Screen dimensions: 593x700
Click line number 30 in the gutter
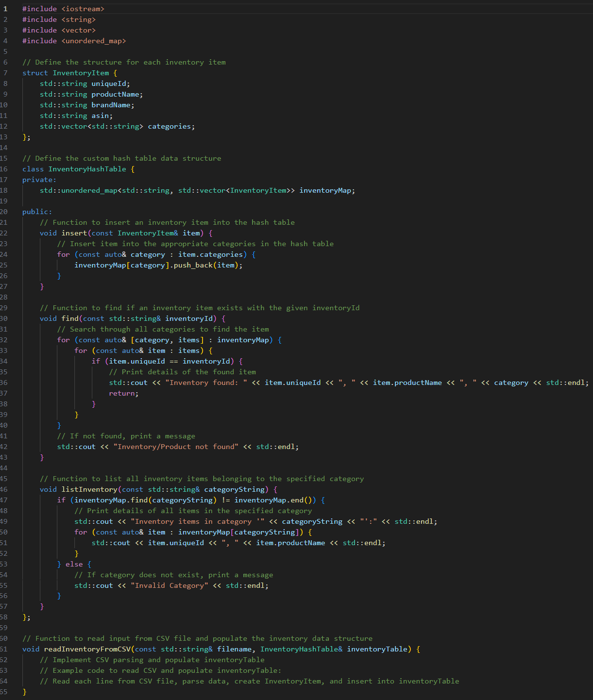[x=5, y=318]
